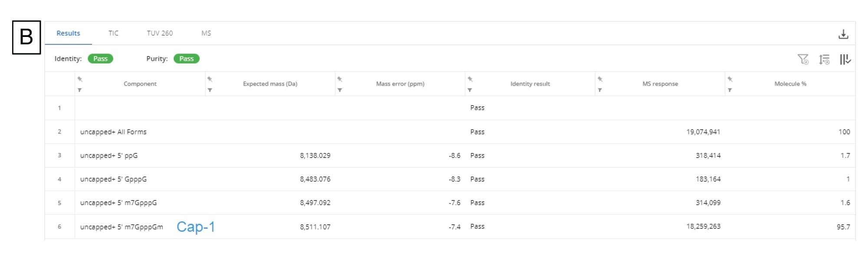Click the Identity Pass badge
This screenshot has height=266, width=868.
click(100, 59)
